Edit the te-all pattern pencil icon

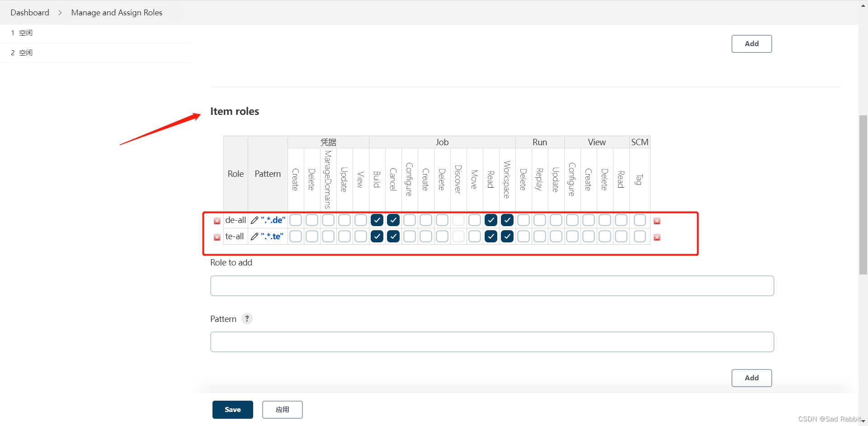point(255,237)
